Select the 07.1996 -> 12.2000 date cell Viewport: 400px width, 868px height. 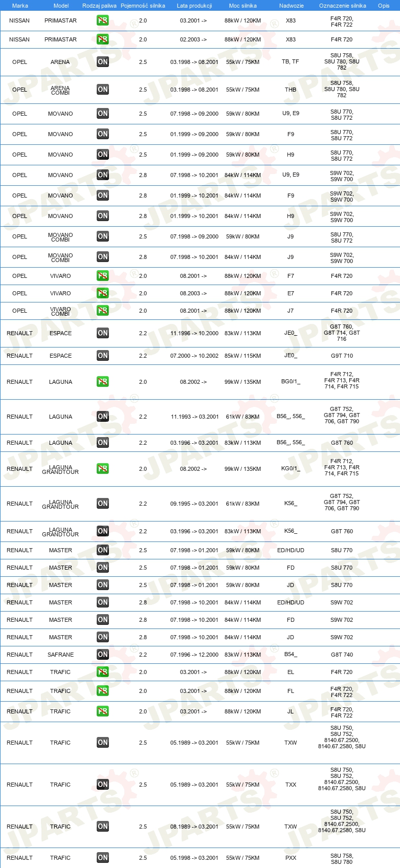[194, 655]
